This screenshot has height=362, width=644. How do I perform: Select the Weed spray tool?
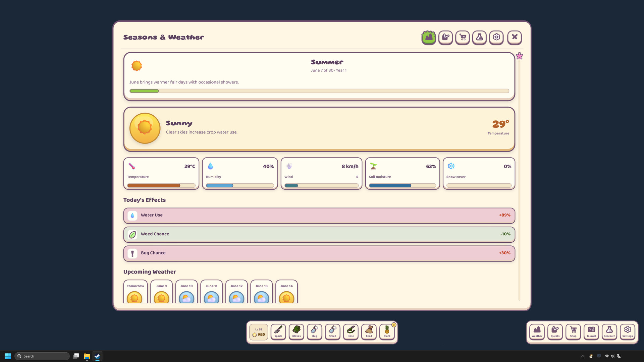coord(333,332)
